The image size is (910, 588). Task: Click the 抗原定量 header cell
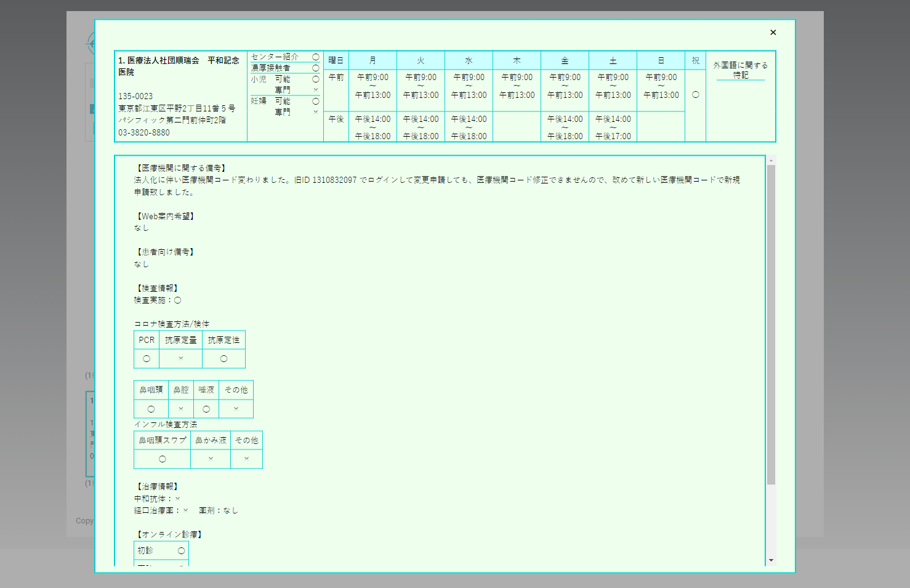(180, 340)
